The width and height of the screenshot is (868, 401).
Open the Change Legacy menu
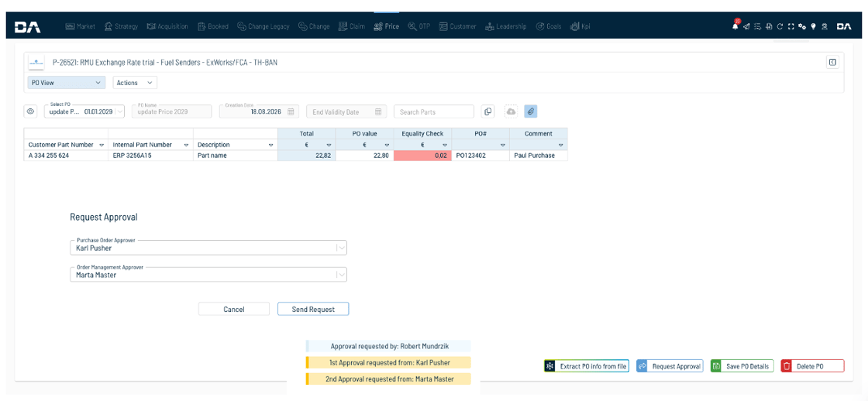coord(263,26)
